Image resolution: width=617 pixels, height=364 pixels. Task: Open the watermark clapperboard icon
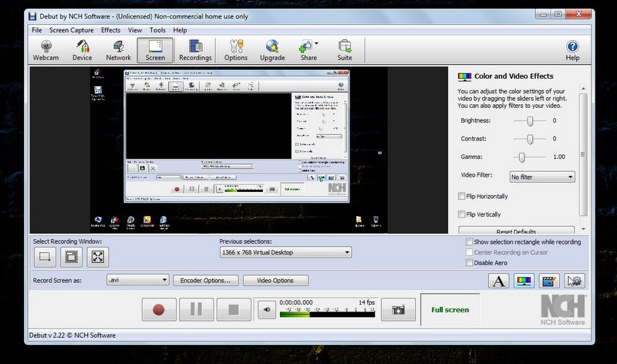[x=549, y=281]
